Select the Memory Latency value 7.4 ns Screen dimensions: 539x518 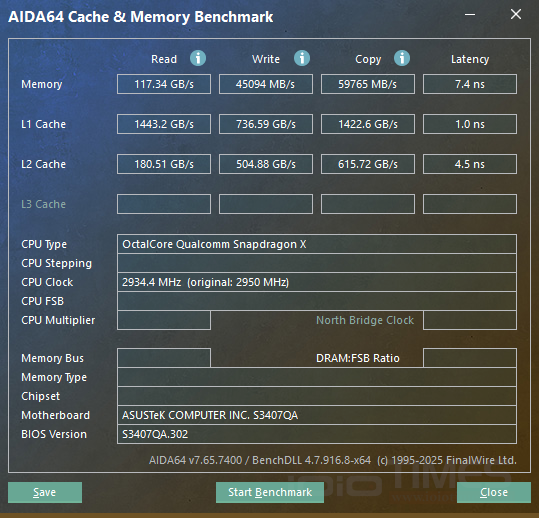click(470, 84)
